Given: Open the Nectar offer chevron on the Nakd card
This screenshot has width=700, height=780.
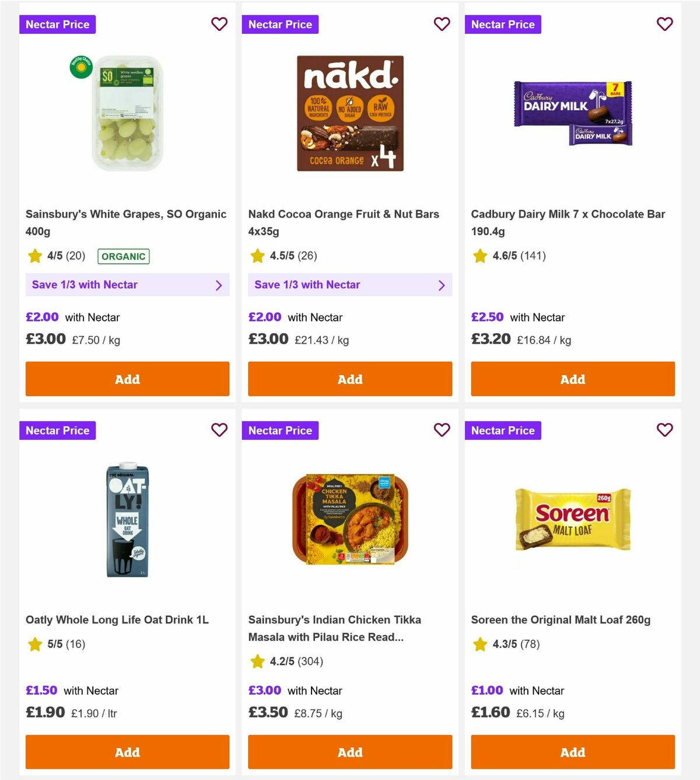Looking at the screenshot, I should (442, 285).
